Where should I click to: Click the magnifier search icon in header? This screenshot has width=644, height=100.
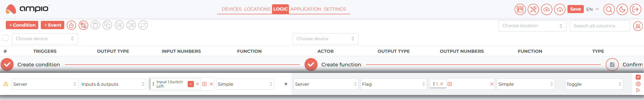[x=609, y=10]
